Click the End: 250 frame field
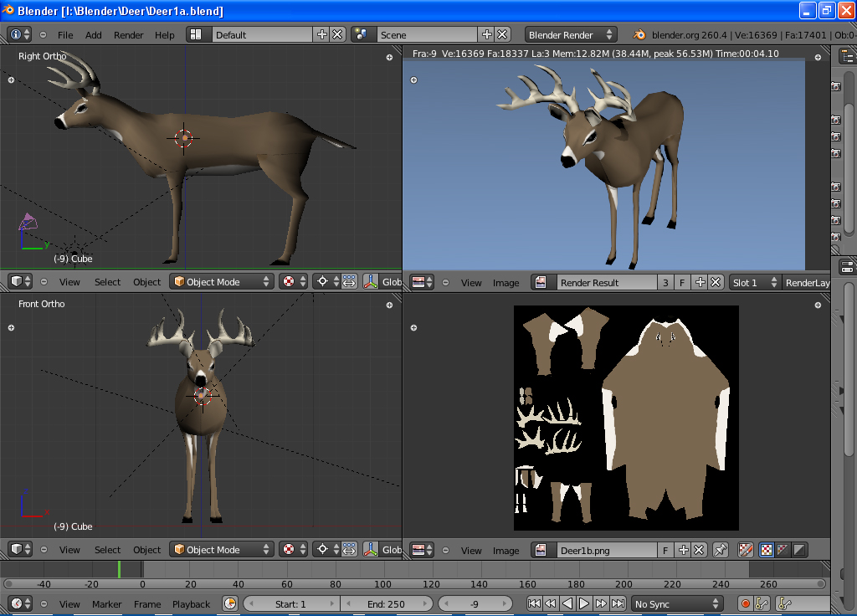857x616 pixels. tap(385, 603)
